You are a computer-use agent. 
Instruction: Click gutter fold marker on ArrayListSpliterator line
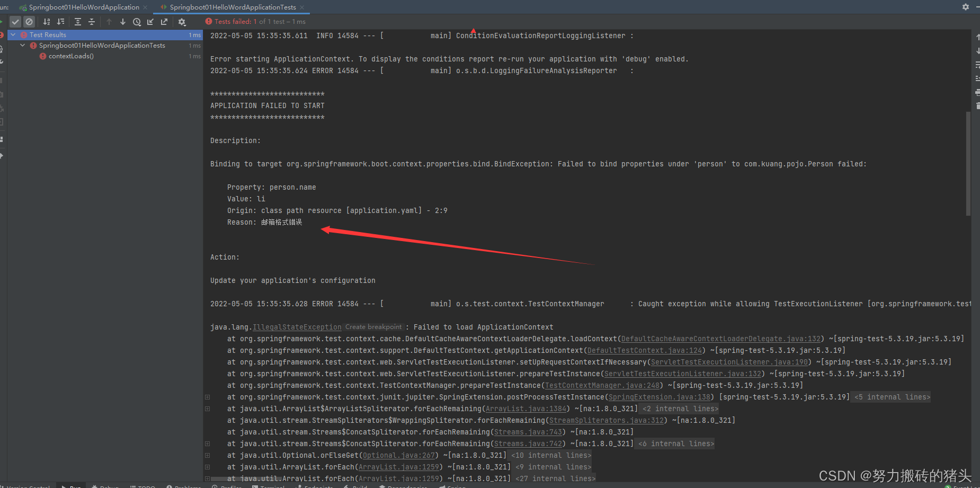click(207, 409)
